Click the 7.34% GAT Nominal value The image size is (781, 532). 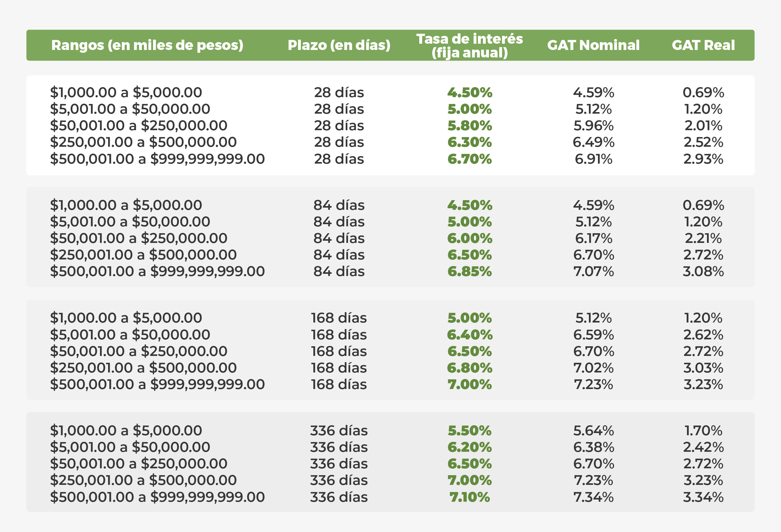point(594,497)
